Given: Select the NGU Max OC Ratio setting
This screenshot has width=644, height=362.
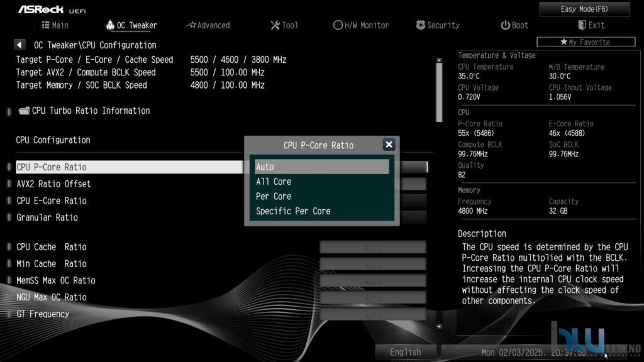Looking at the screenshot, I should [x=52, y=297].
